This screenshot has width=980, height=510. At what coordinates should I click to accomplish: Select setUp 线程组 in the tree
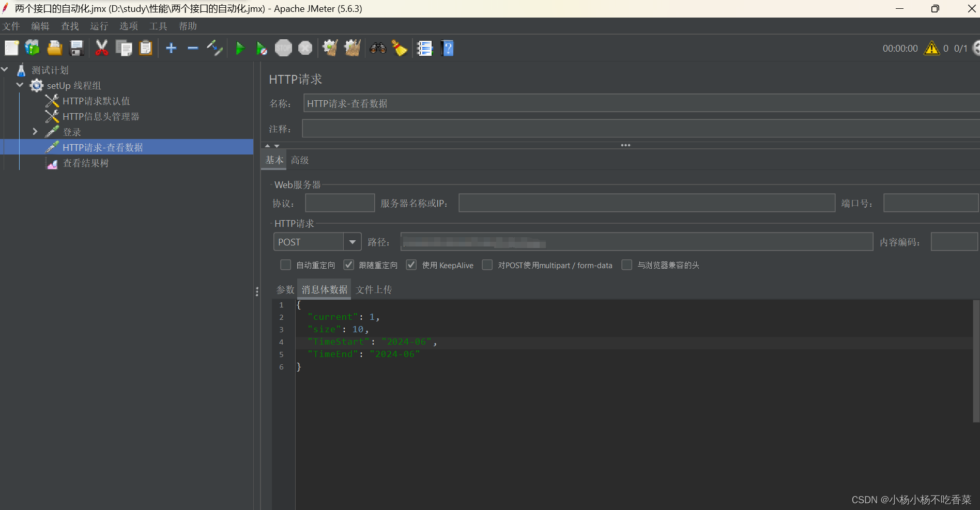(x=74, y=86)
